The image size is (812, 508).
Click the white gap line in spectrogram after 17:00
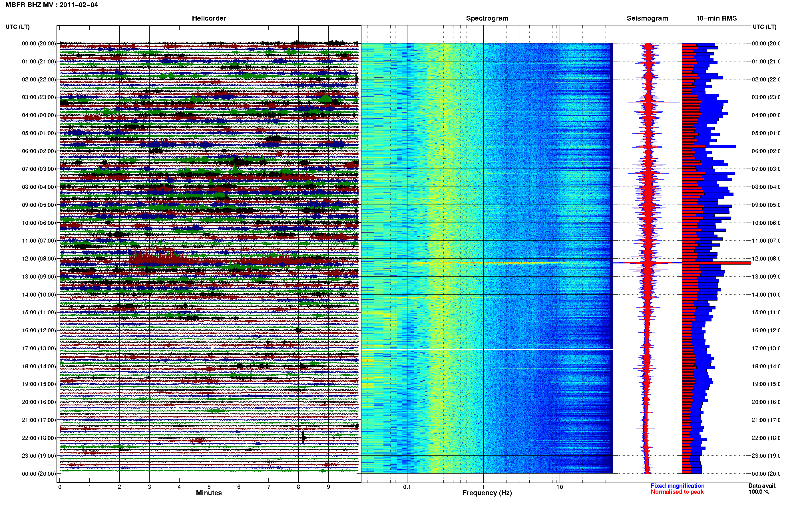point(487,350)
